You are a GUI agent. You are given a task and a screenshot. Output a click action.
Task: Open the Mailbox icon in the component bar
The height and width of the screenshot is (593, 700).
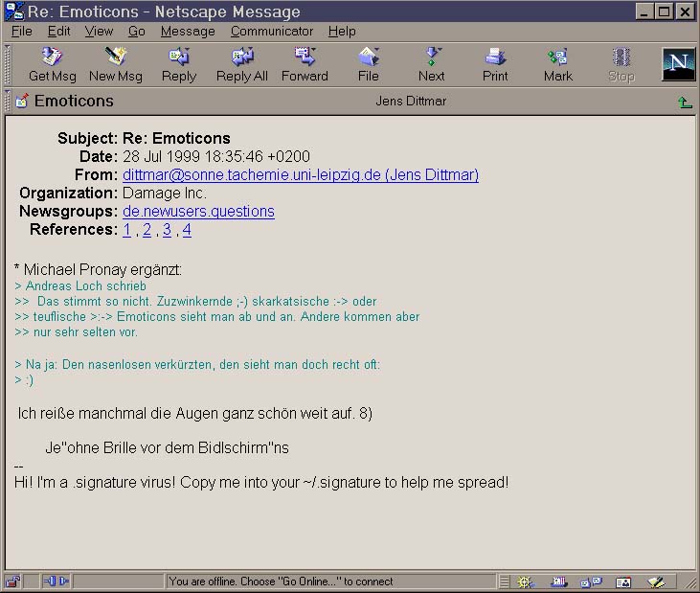point(559,582)
